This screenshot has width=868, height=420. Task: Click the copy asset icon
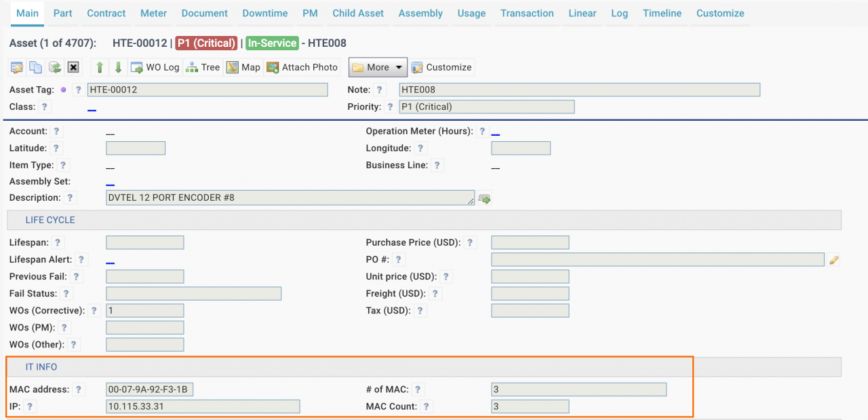tap(35, 67)
